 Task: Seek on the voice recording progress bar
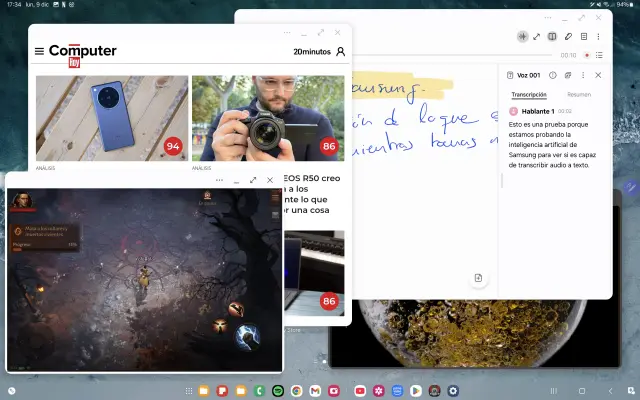452,55
